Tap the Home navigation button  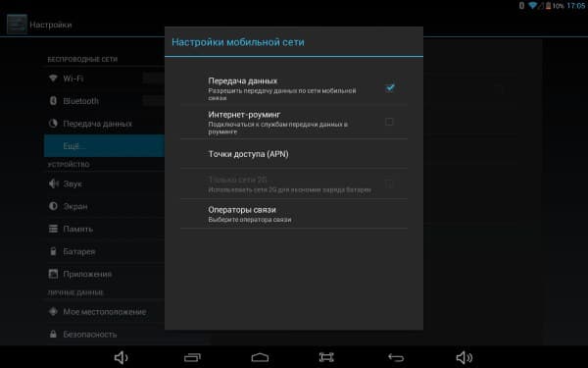point(260,357)
